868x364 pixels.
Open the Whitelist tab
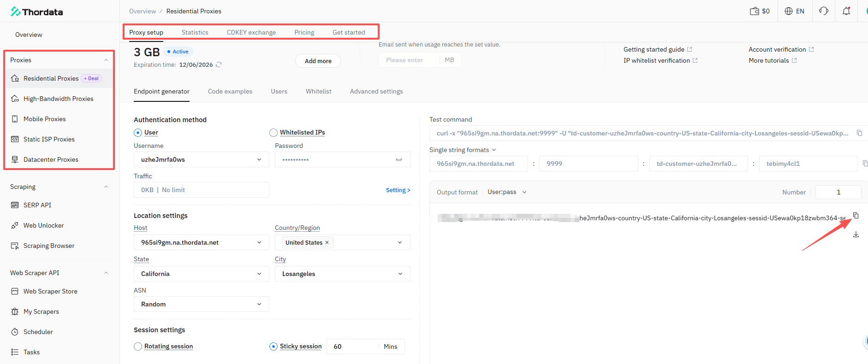click(x=319, y=91)
